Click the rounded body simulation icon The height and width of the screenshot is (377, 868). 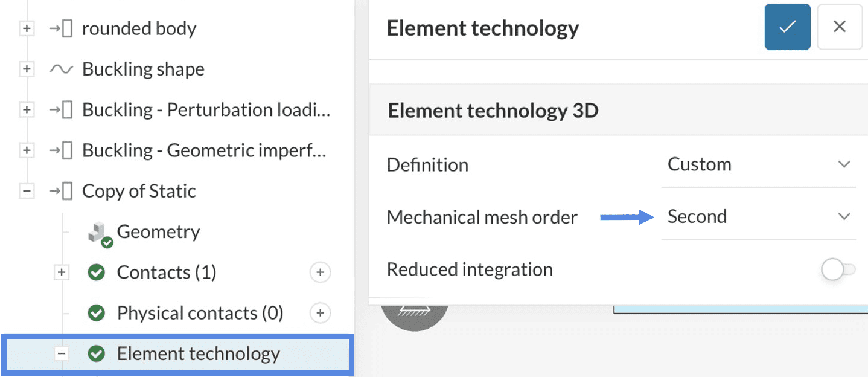61,28
